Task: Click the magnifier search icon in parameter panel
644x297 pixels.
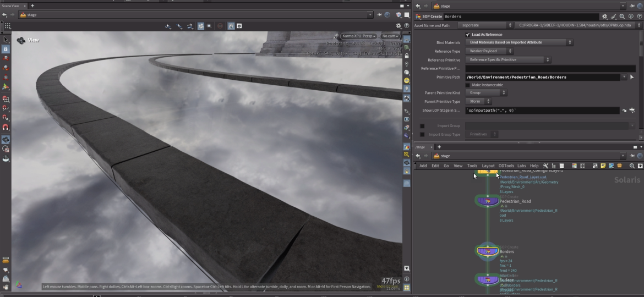Action: (622, 16)
